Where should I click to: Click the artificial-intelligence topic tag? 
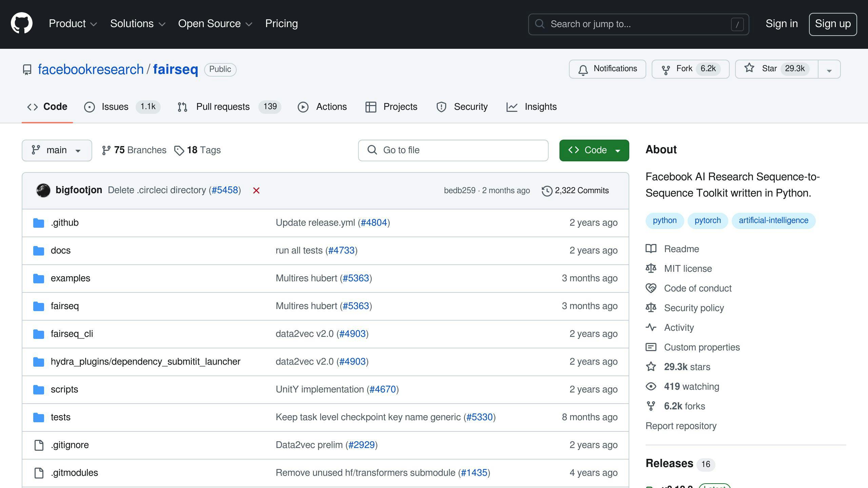click(x=773, y=221)
